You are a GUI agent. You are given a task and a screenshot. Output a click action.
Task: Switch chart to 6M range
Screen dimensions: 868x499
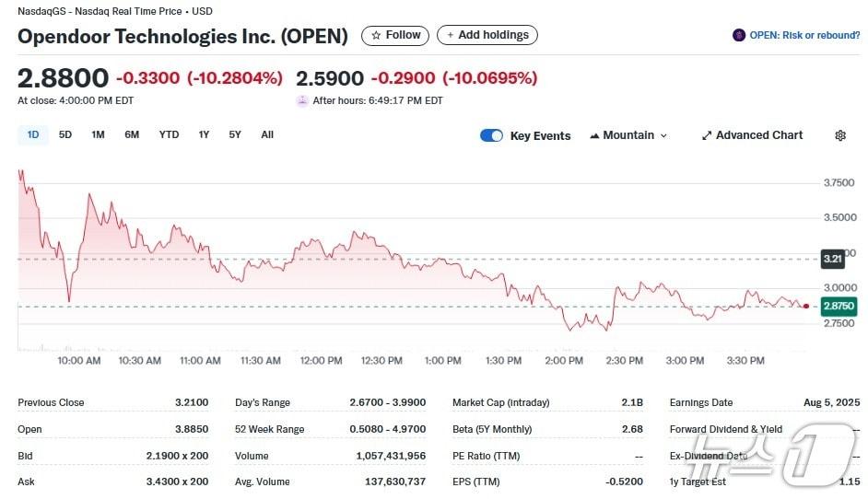click(x=132, y=134)
